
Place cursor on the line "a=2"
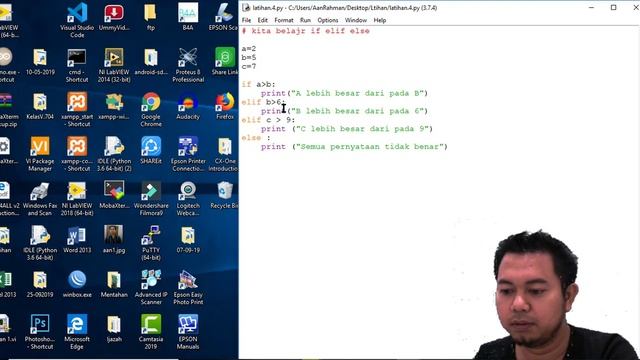pos(249,49)
